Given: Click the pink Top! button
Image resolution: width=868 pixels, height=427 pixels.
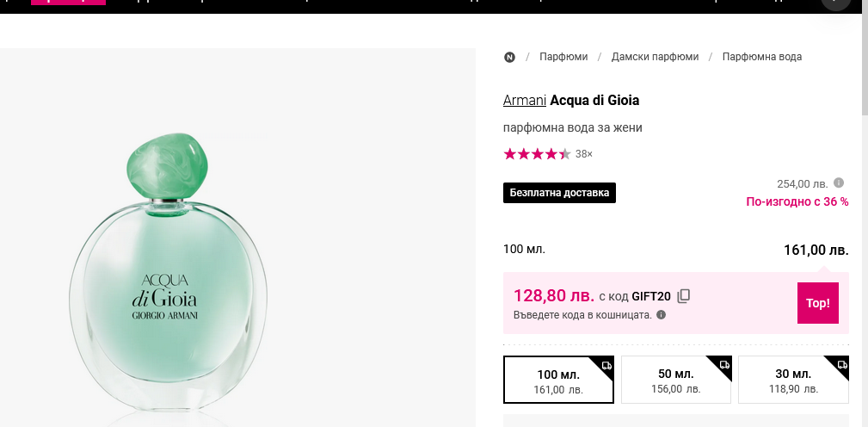Looking at the screenshot, I should (x=817, y=303).
